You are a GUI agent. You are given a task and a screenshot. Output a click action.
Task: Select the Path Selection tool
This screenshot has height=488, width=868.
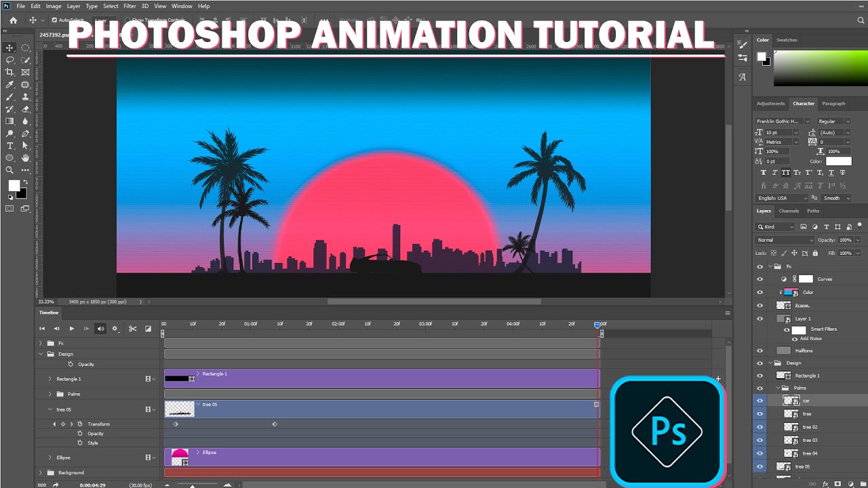pyautogui.click(x=25, y=146)
